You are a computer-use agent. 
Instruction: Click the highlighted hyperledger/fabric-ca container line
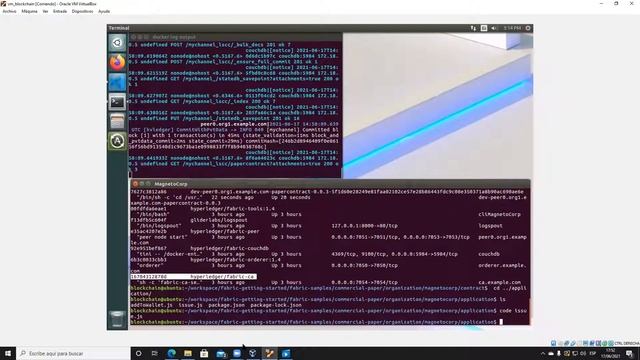(193, 277)
